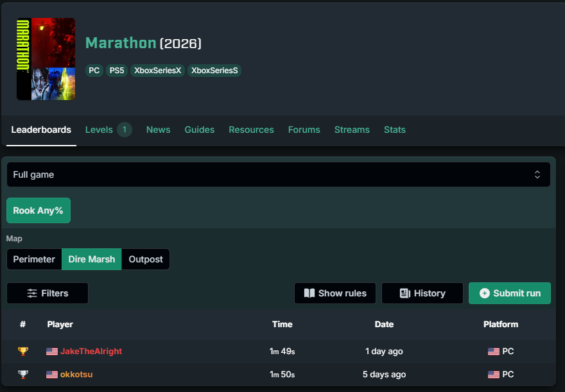Click the History newspaper icon
The image size is (565, 392).
405,293
